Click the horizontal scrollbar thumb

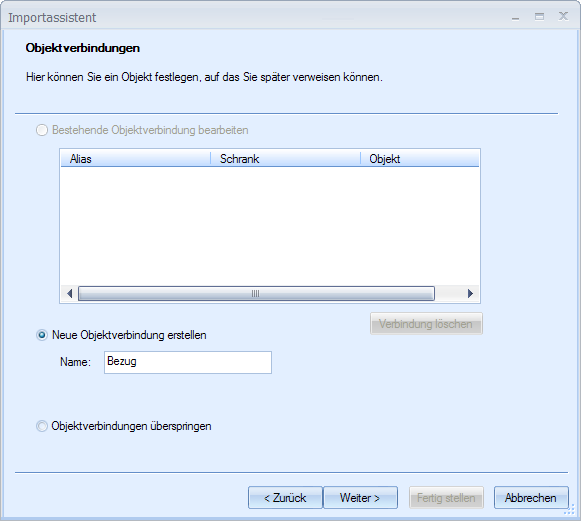coord(256,293)
